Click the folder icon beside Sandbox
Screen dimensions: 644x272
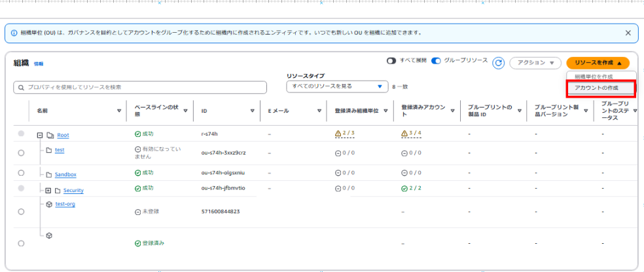49,174
